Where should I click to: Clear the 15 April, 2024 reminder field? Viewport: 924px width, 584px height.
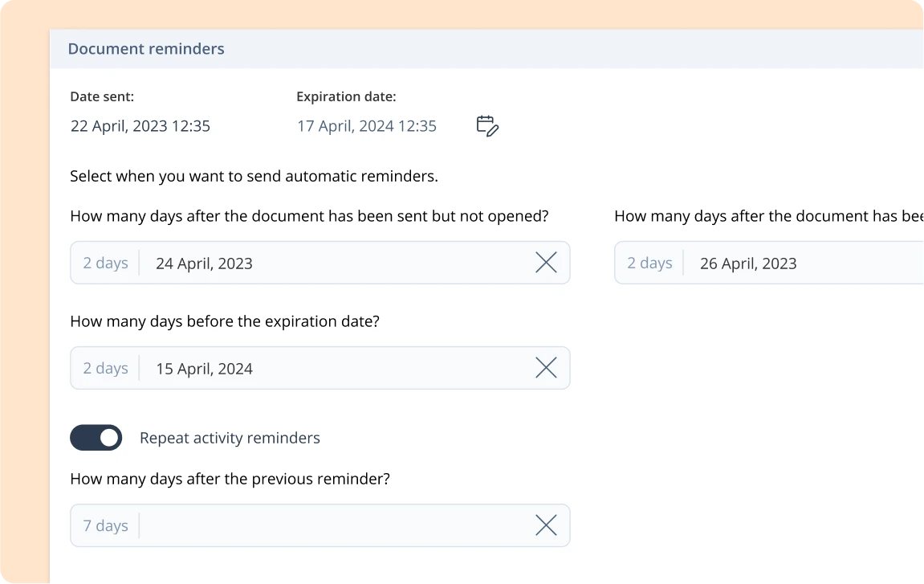[x=546, y=367]
